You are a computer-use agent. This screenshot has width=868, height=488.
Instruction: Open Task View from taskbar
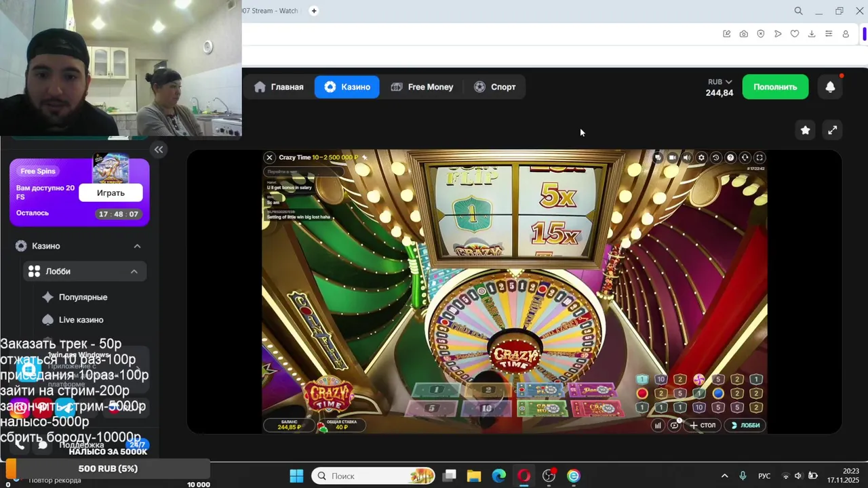[x=450, y=476]
